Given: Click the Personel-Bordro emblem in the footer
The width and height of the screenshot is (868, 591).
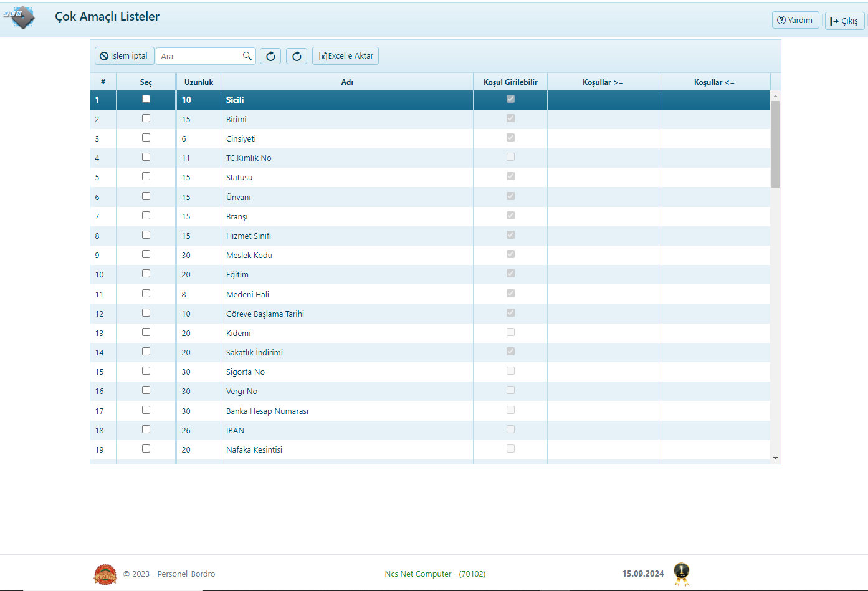Looking at the screenshot, I should [x=105, y=574].
